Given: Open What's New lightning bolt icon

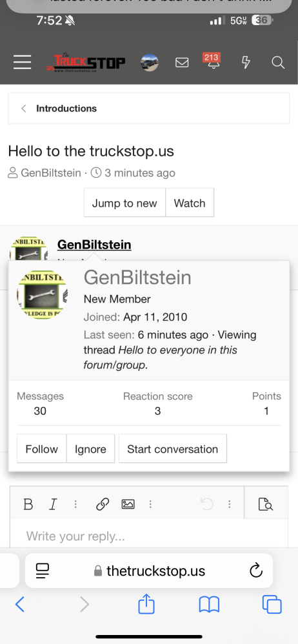Looking at the screenshot, I should tap(246, 62).
